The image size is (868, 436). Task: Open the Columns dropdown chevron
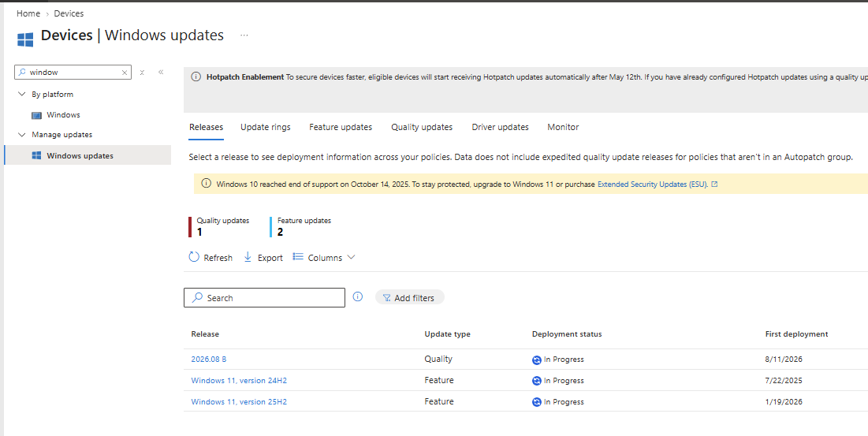point(350,257)
